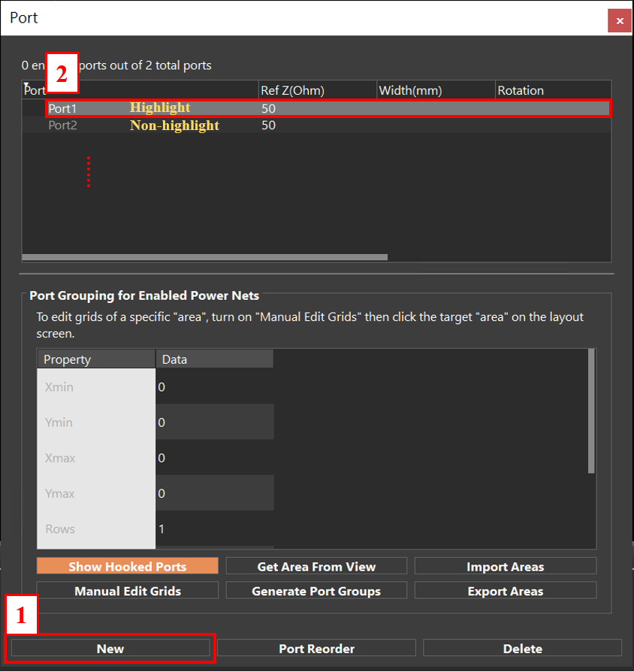Image resolution: width=634 pixels, height=672 pixels.
Task: Click the Xmin property label
Action: 59,386
